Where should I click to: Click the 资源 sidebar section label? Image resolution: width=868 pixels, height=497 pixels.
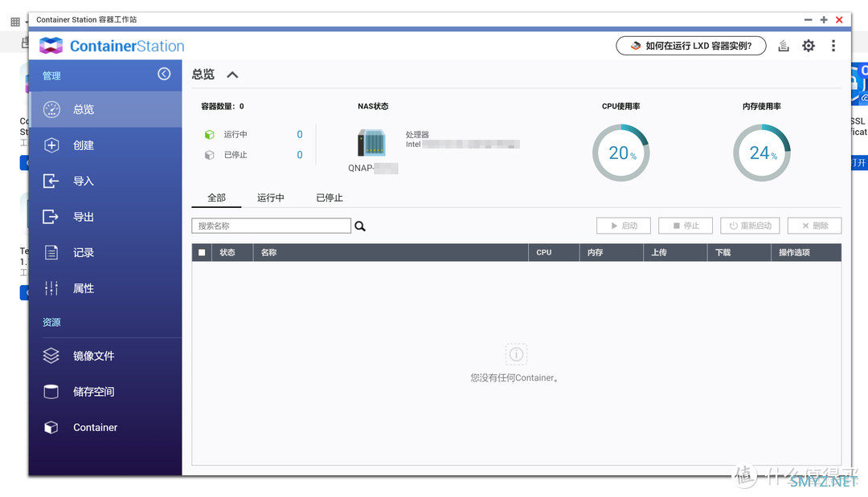tap(51, 322)
